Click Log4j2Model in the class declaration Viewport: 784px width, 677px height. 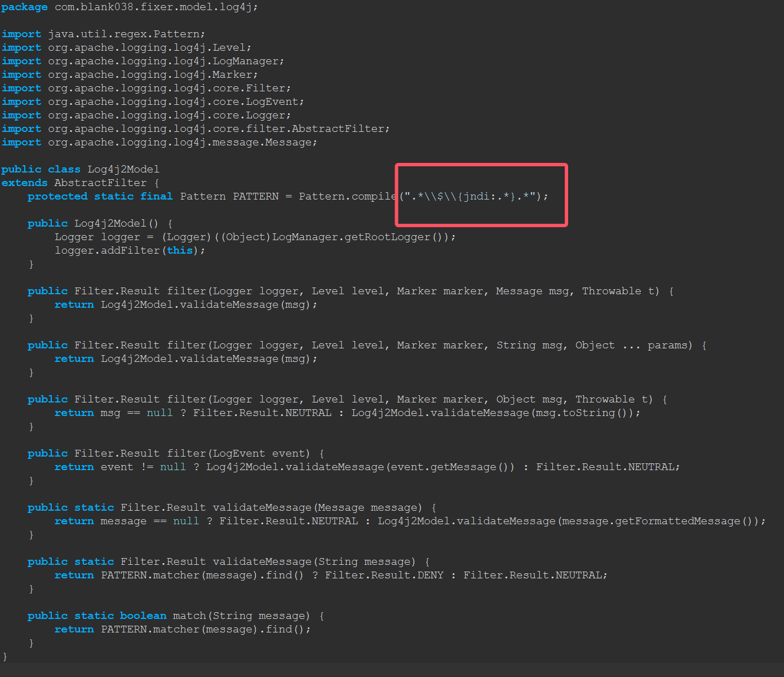[x=123, y=170]
